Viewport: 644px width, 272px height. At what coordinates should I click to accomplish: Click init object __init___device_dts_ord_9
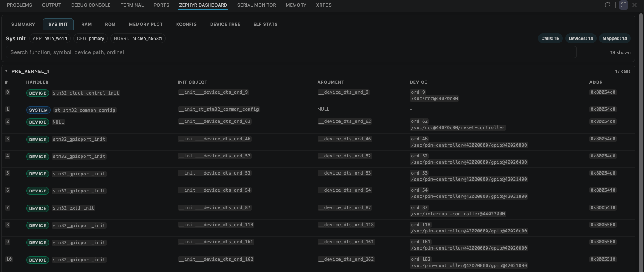pyautogui.click(x=213, y=92)
